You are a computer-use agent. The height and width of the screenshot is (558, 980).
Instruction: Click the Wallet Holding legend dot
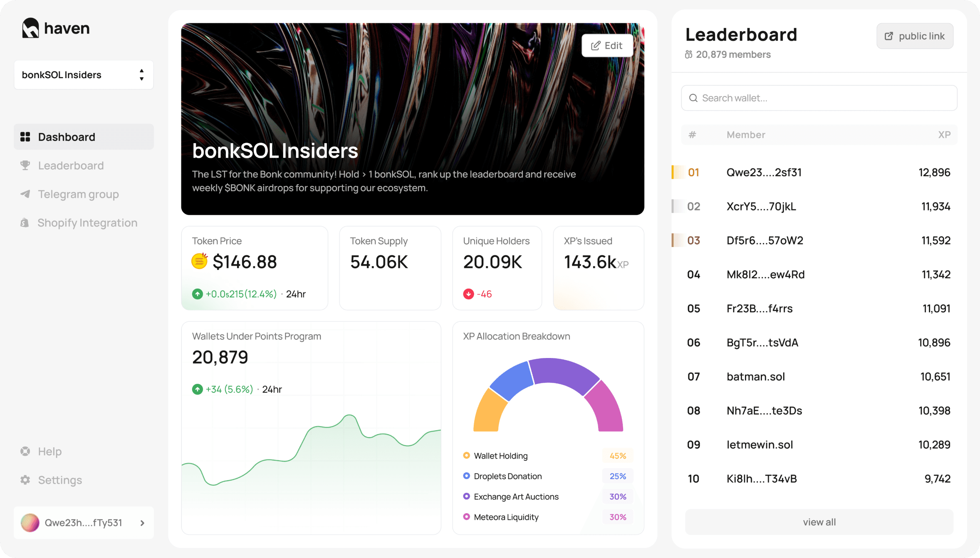pos(466,455)
